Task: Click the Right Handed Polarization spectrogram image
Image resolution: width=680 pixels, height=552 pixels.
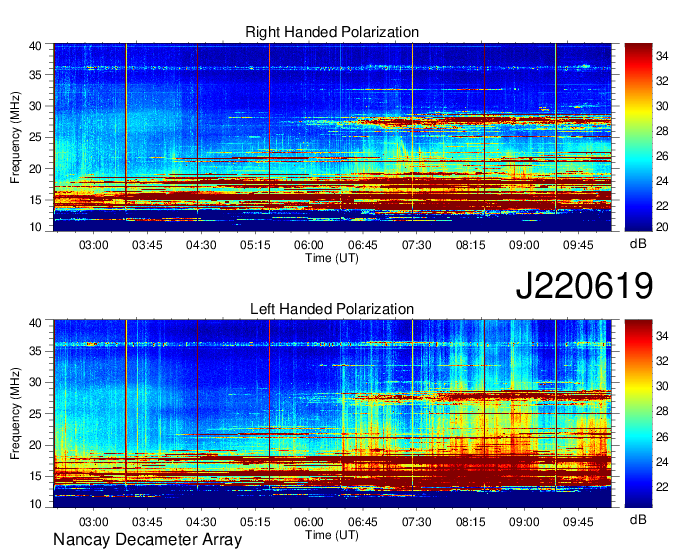Action: pyautogui.click(x=332, y=137)
